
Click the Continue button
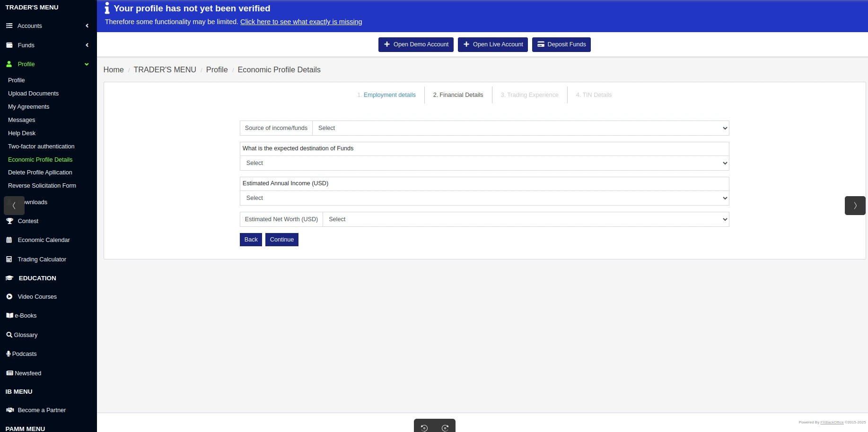[x=281, y=240]
